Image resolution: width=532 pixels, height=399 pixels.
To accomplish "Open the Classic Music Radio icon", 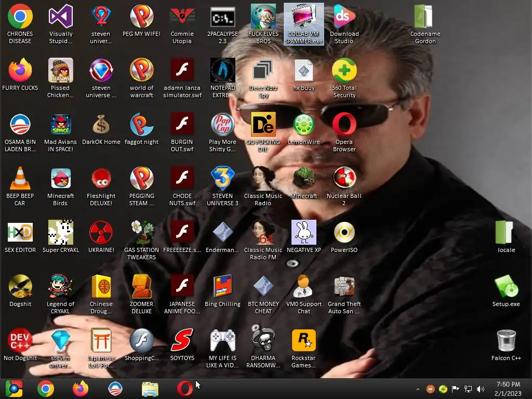I will pyautogui.click(x=263, y=178).
